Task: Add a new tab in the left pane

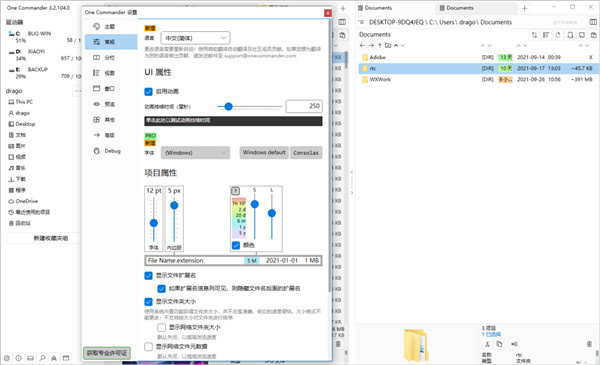Action: click(343, 8)
